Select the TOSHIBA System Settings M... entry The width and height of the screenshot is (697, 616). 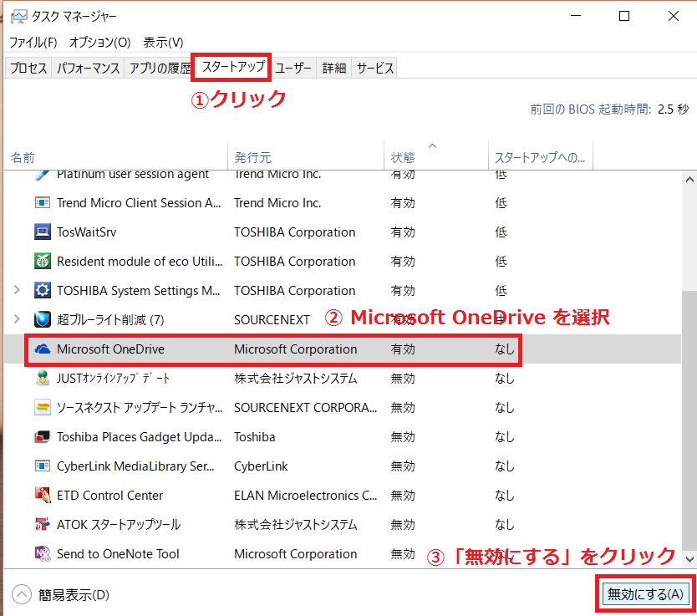click(x=139, y=291)
